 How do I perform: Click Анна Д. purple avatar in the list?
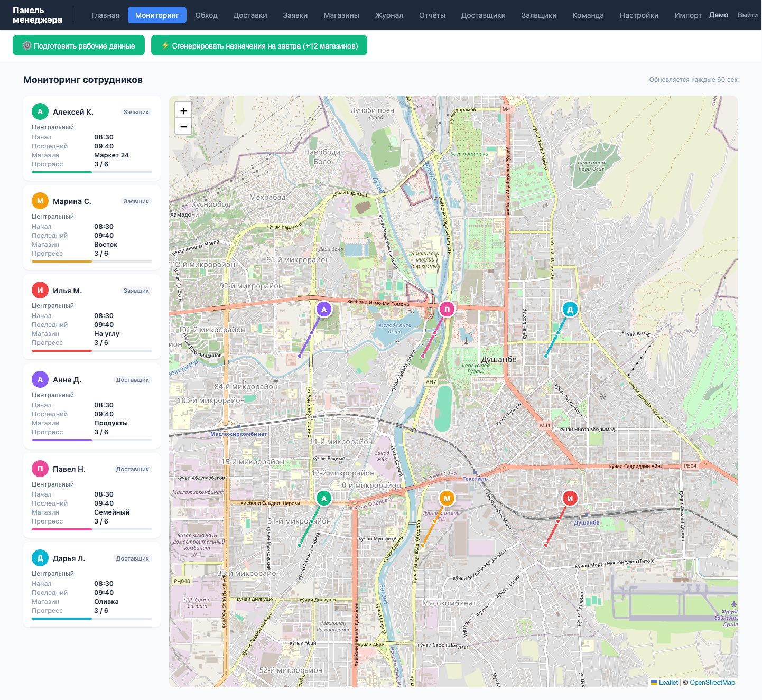tap(40, 380)
